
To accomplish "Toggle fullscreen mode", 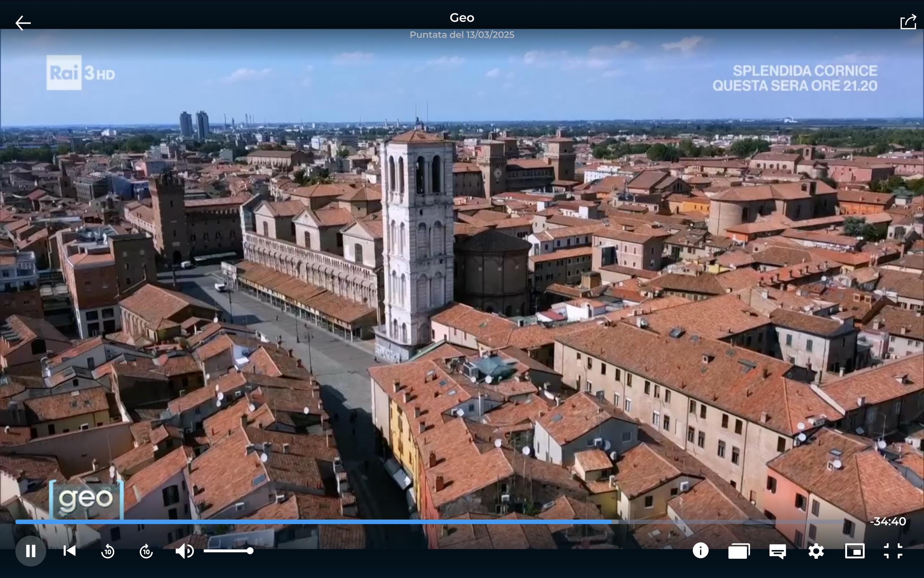I will tap(893, 551).
